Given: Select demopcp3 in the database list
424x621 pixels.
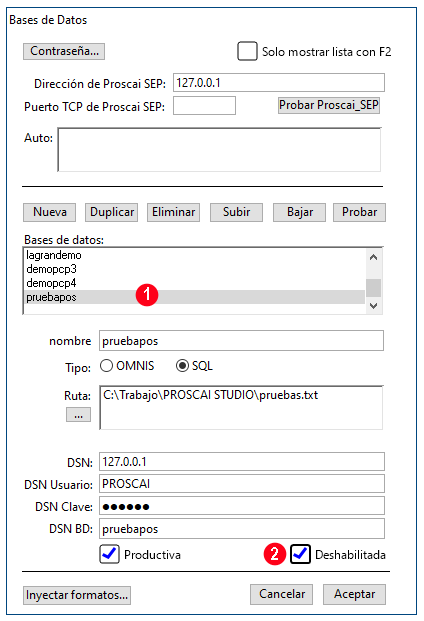Looking at the screenshot, I should click(194, 269).
